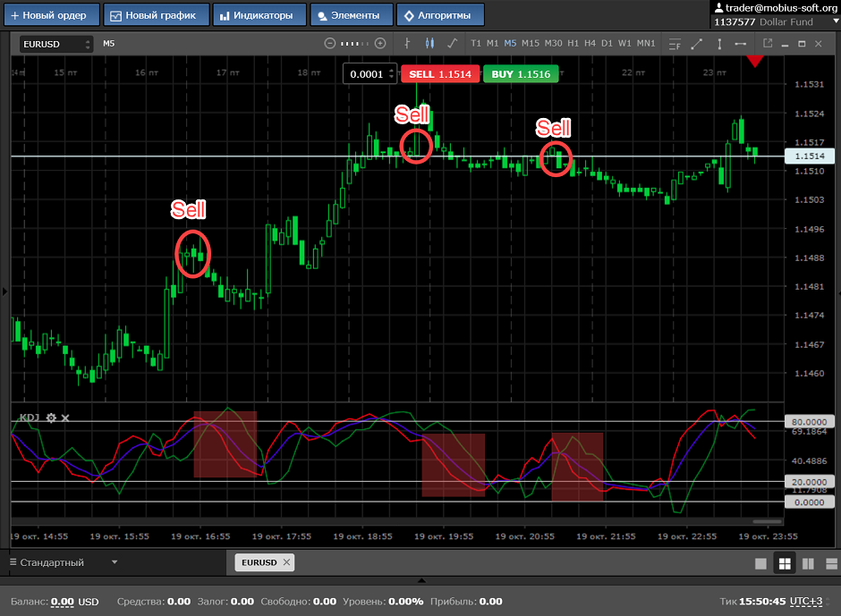This screenshot has width=841, height=616.
Task: Click the KDJ 20.0000 level label
Action: pyautogui.click(x=810, y=482)
